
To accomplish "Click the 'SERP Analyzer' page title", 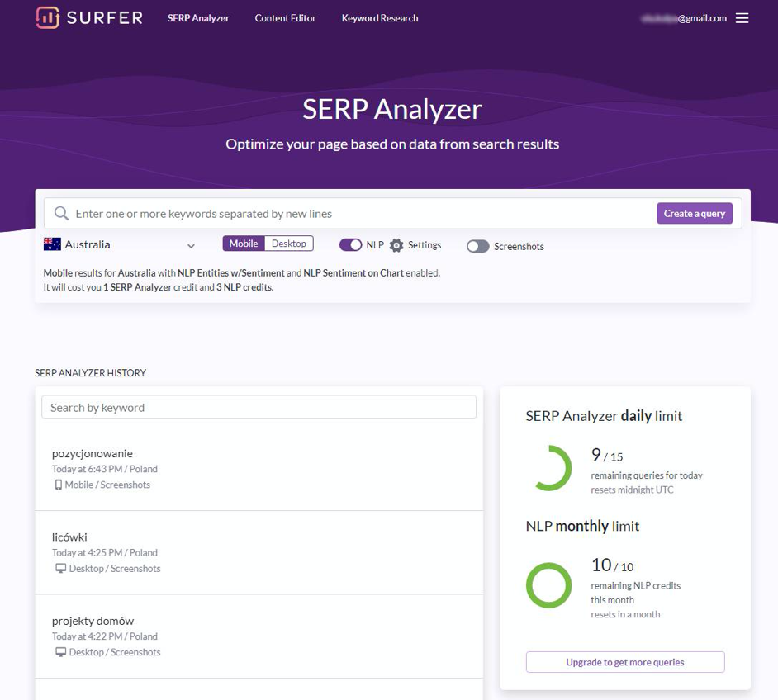I will tap(392, 110).
